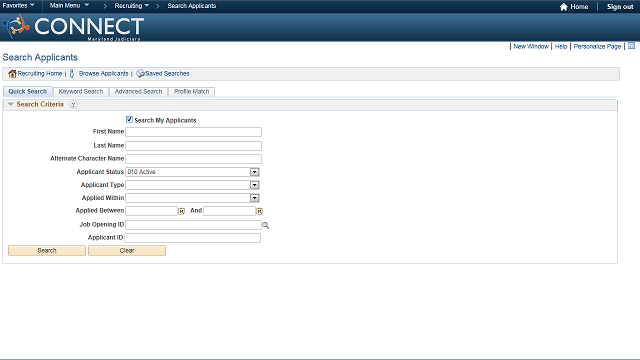This screenshot has width=640, height=360.
Task: Click the New Window link
Action: coord(531,46)
